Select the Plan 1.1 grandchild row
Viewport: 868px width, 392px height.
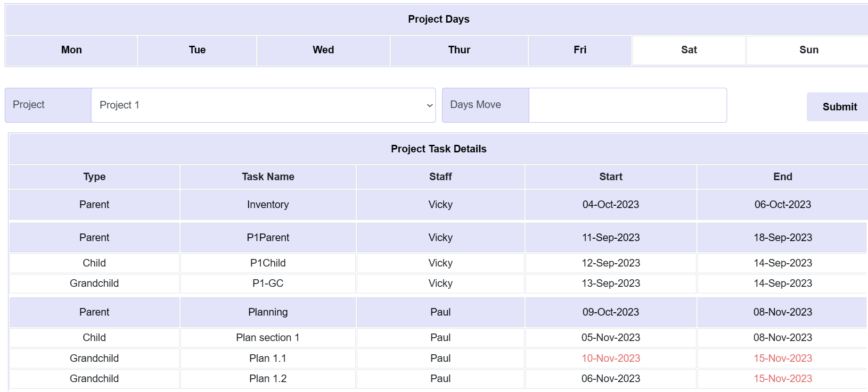(x=268, y=358)
